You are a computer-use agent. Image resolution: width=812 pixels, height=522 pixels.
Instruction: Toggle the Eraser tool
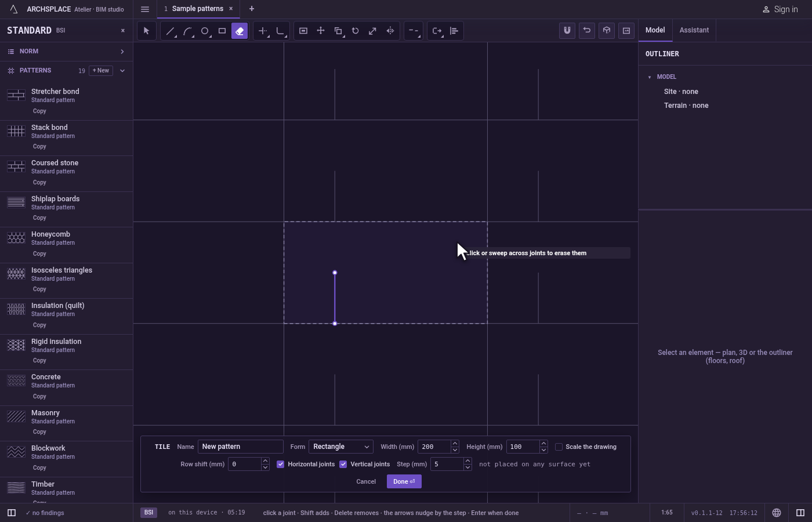click(x=240, y=31)
